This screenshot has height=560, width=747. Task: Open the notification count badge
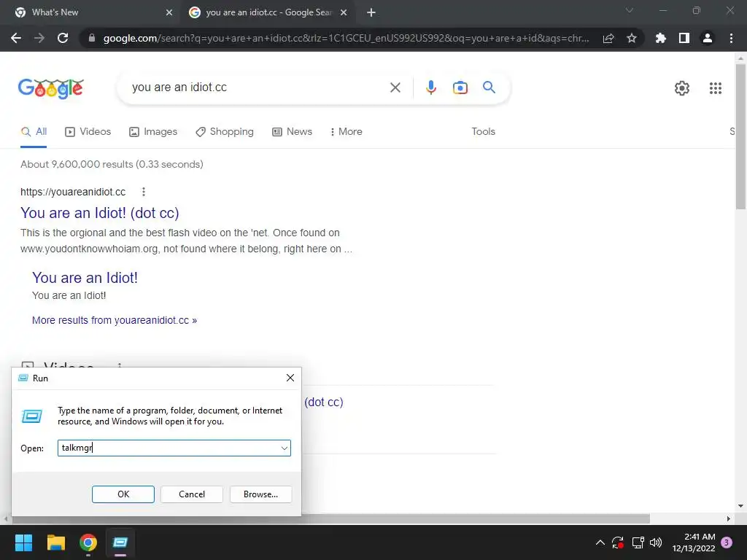(727, 542)
